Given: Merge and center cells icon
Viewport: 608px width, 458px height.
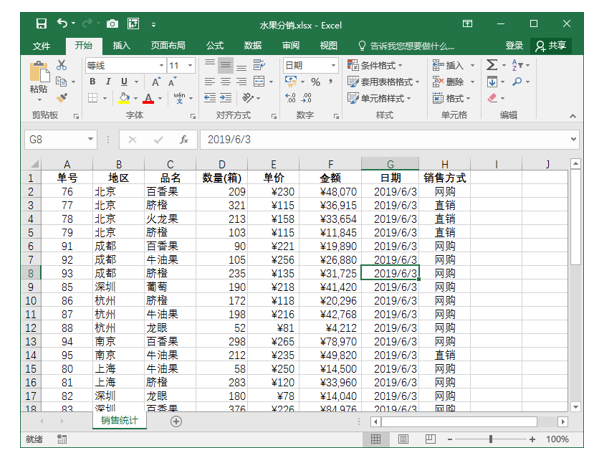Looking at the screenshot, I should click(x=259, y=81).
